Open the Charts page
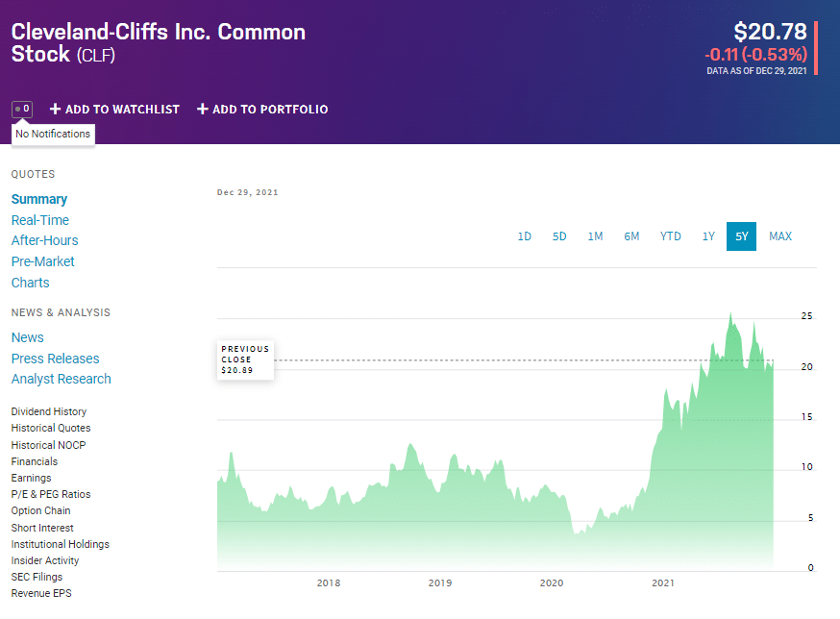The width and height of the screenshot is (840, 619). (x=30, y=283)
